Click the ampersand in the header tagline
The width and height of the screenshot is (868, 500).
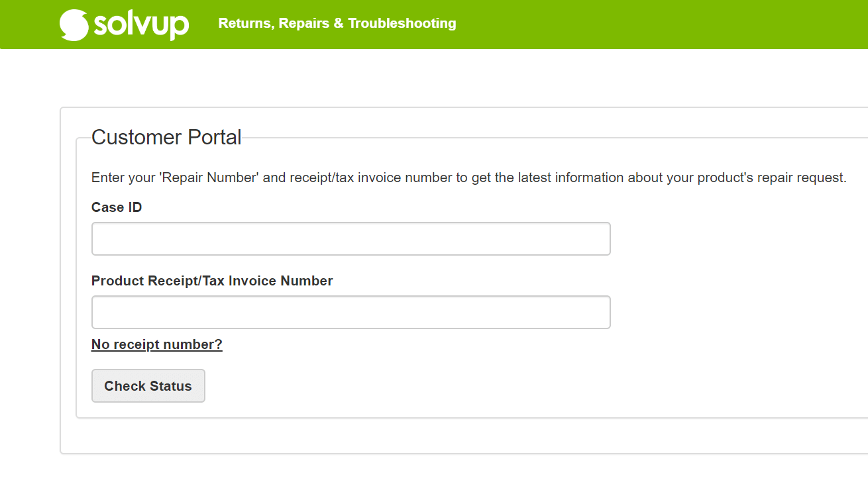(339, 23)
